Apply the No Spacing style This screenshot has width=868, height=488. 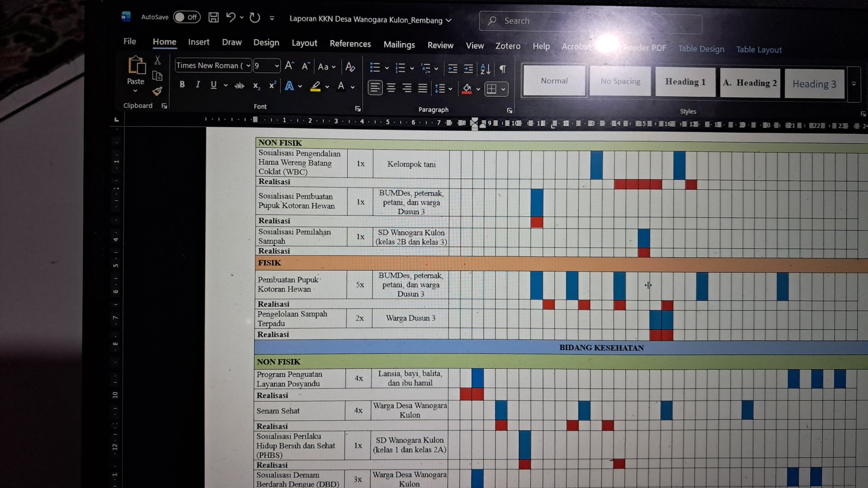coord(620,81)
